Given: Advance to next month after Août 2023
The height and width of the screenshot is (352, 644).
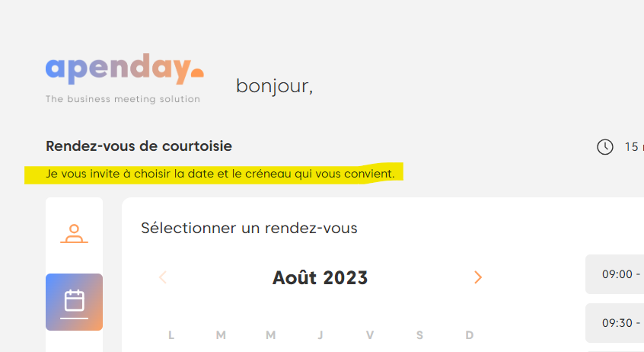Looking at the screenshot, I should (x=478, y=277).
